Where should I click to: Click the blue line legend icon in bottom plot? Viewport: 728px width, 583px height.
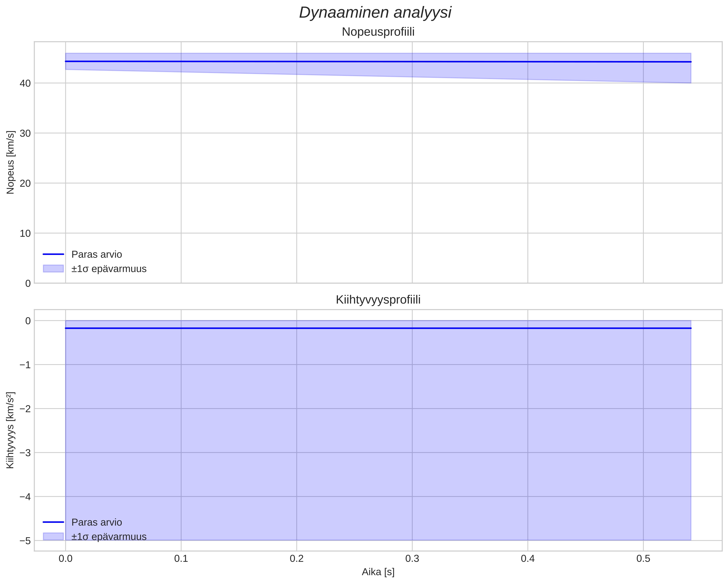(53, 522)
